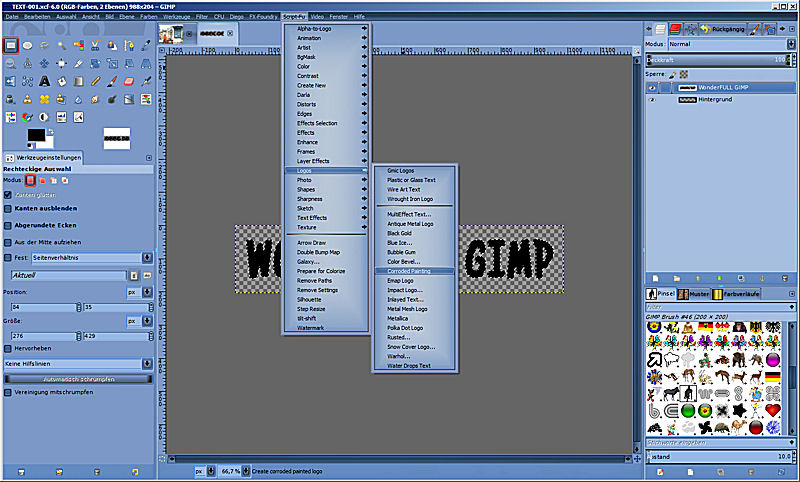Select the Fuzzy Select magic wand tool
Screen dimensions: 800x482
(61, 45)
